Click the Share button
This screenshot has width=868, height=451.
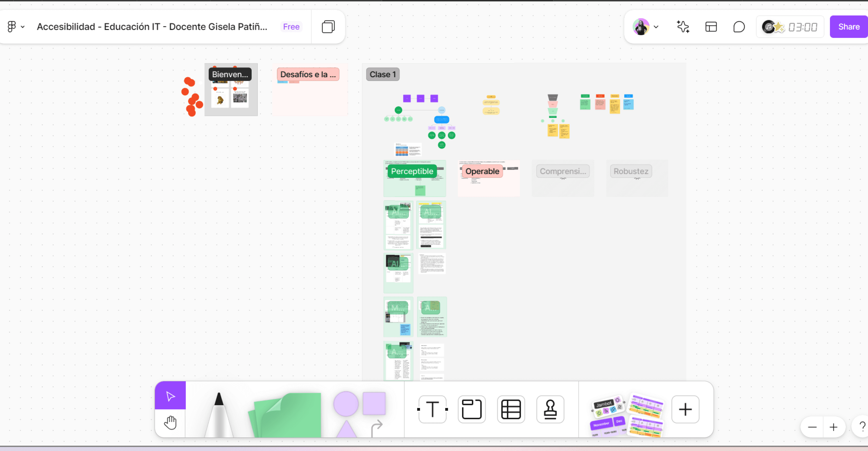[x=849, y=27]
